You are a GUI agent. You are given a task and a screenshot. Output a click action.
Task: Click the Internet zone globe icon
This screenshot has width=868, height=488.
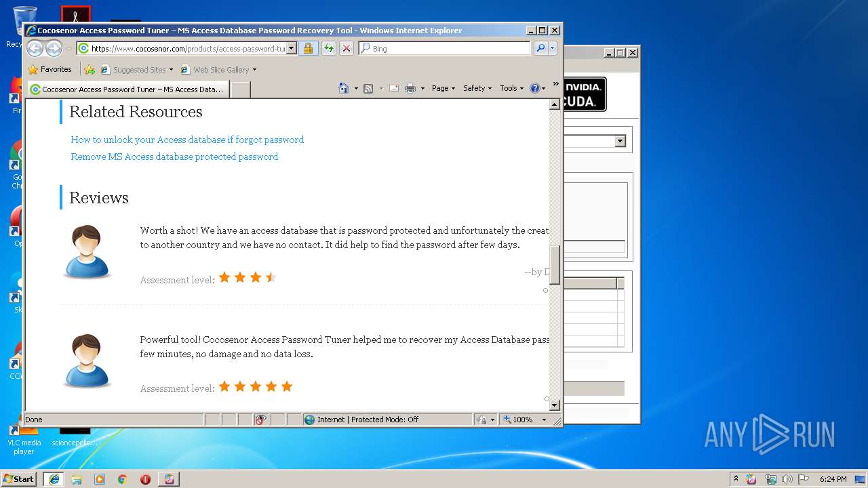coord(310,420)
